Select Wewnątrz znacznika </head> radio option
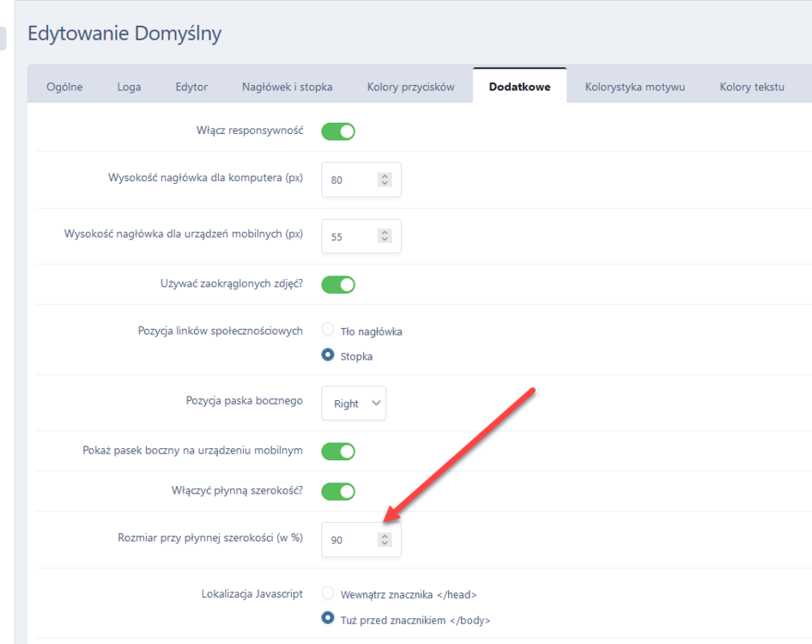Viewport: 812px width, 644px height. click(x=328, y=592)
